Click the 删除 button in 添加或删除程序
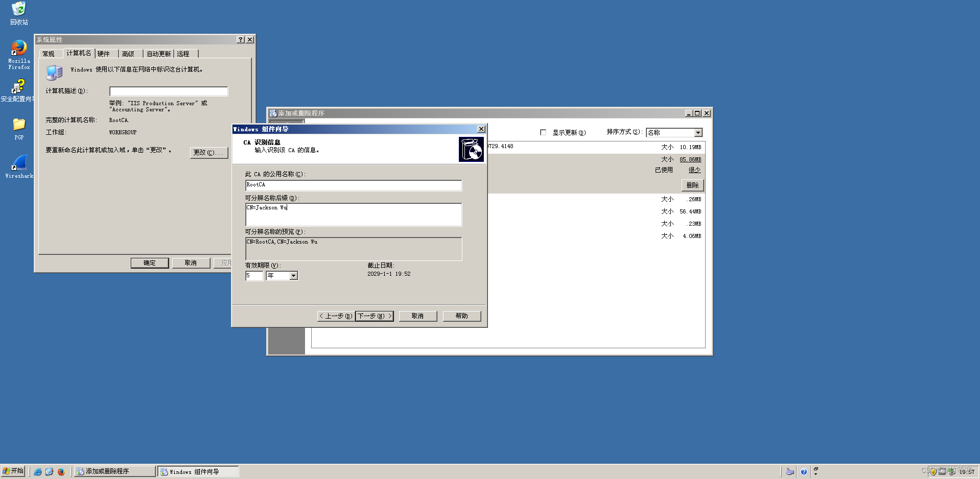980x479 pixels. point(693,185)
